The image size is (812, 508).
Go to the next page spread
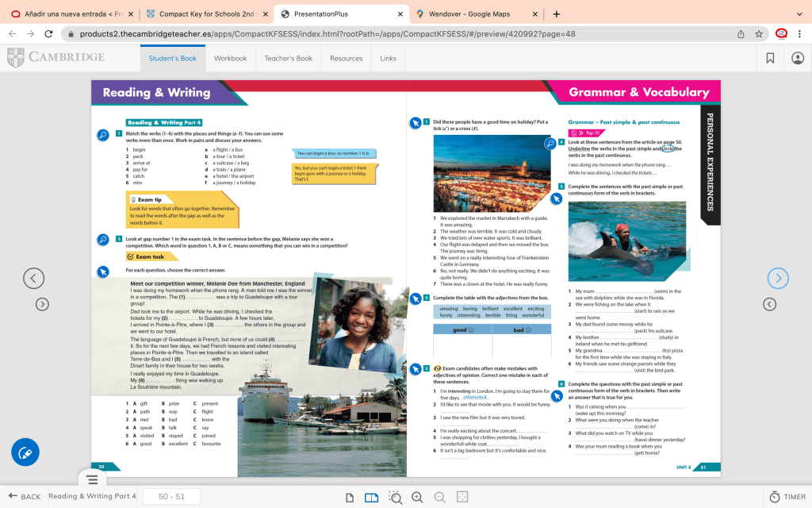(778, 278)
